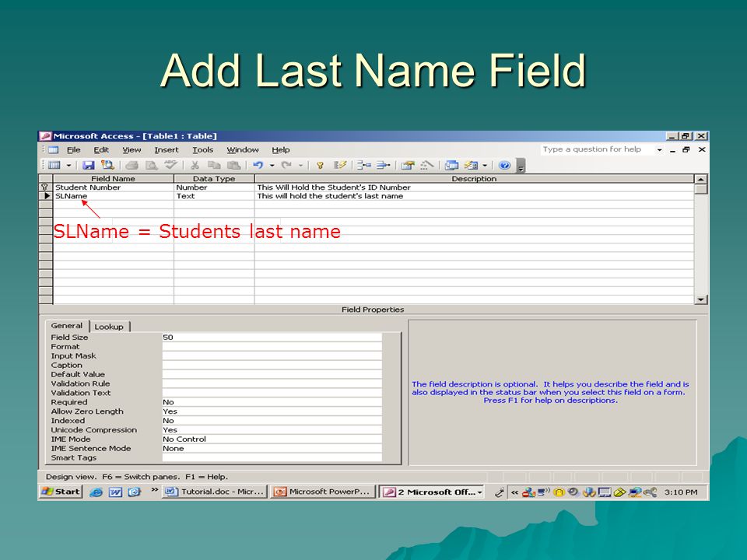Click the 'Text' data type cell
The image size is (747, 560).
point(214,196)
